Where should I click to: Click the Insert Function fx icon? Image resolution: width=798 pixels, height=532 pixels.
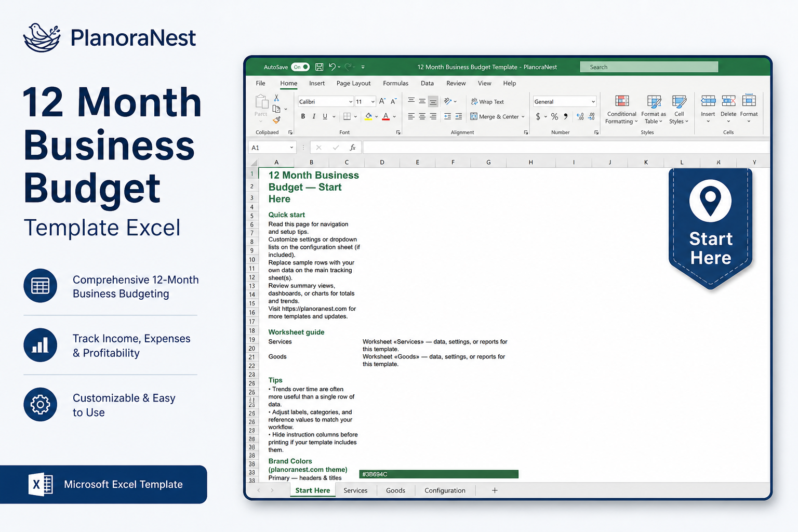[353, 148]
